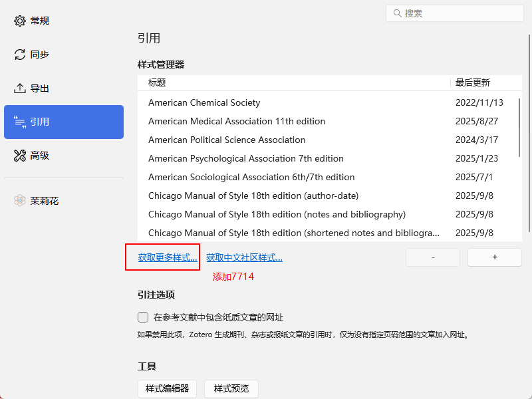Sort styles by 最后更新 column header
Screen dimensions: 532x399
click(x=486, y=82)
